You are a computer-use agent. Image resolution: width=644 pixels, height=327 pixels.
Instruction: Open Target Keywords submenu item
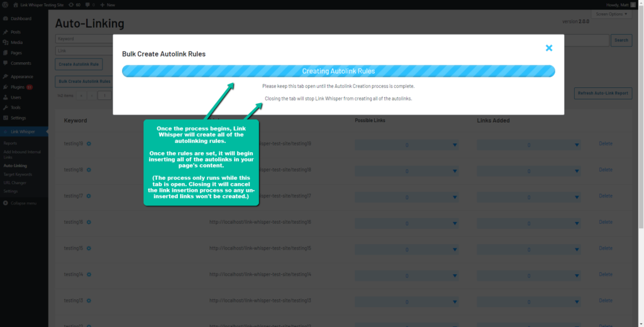pos(18,174)
